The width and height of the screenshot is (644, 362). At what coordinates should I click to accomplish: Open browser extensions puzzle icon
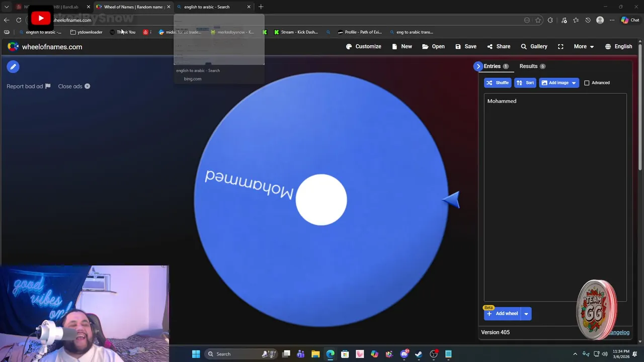tap(550, 20)
